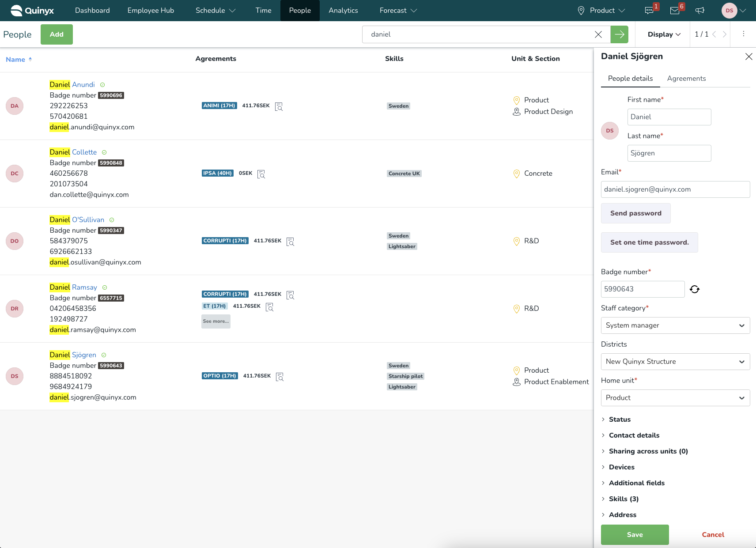The image size is (756, 548).
Task: Open Daniel Collette's profile link
Action: tap(73, 152)
